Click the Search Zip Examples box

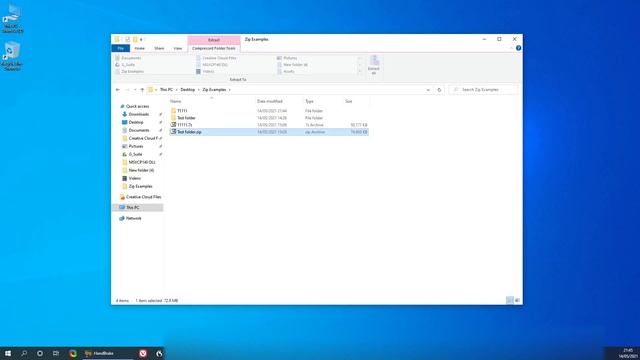point(484,89)
